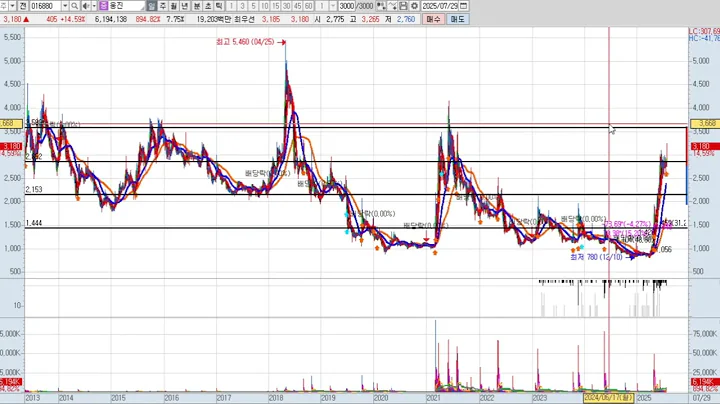
Task: Click the date field 2025/07/29
Action: (x=440, y=6)
